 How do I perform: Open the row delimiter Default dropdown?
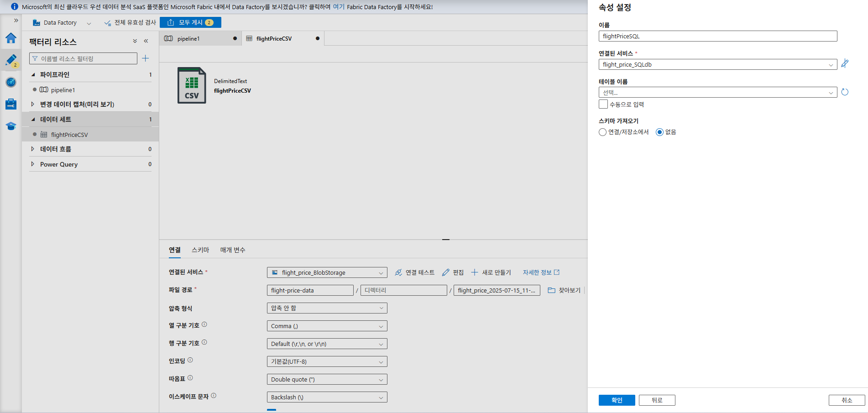pos(327,344)
